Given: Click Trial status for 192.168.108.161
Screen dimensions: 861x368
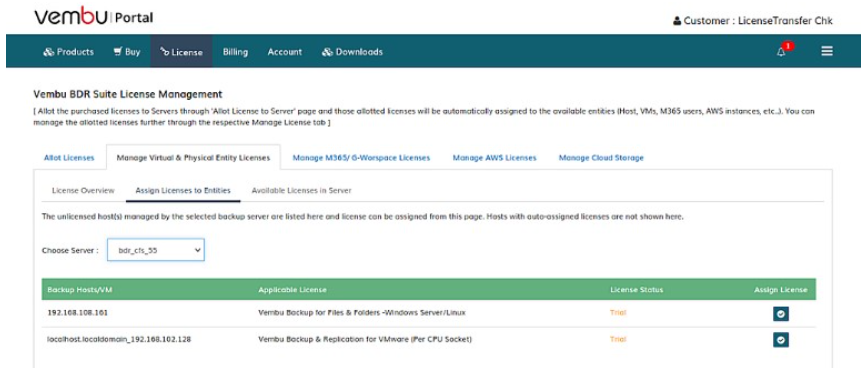Looking at the screenshot, I should tap(618, 313).
